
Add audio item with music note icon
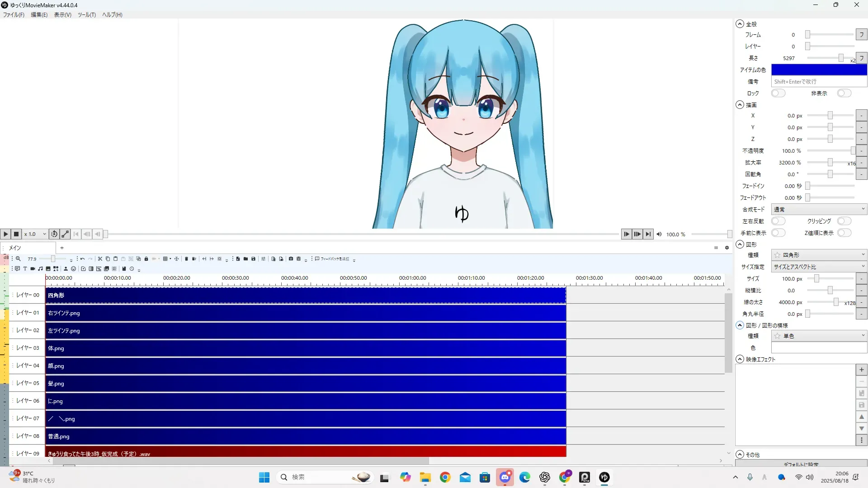coord(40,269)
